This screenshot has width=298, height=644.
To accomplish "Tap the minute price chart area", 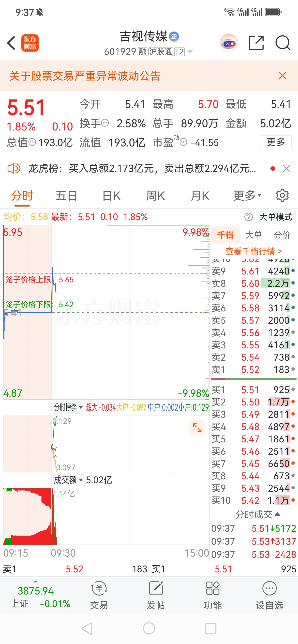I will 106,312.
